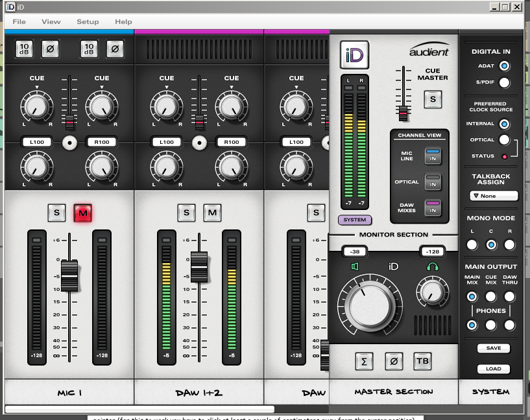Open the File menu
The image size is (530, 420).
(19, 21)
